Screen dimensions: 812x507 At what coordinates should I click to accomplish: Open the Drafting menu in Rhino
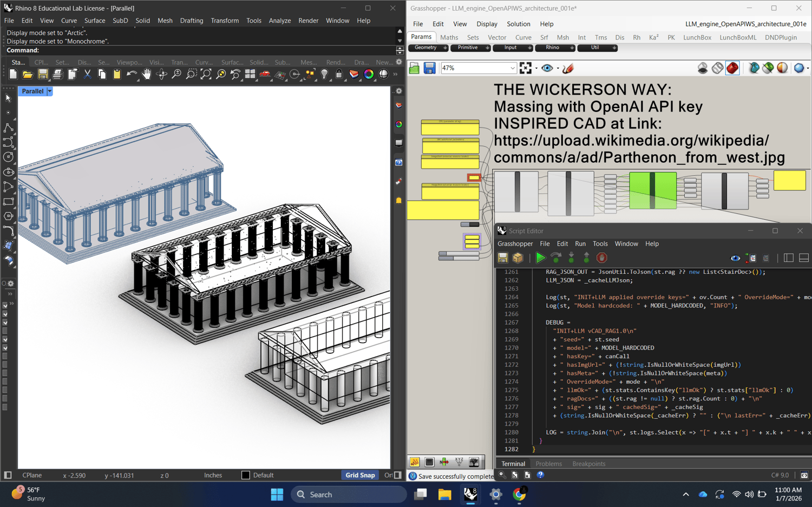click(x=192, y=21)
